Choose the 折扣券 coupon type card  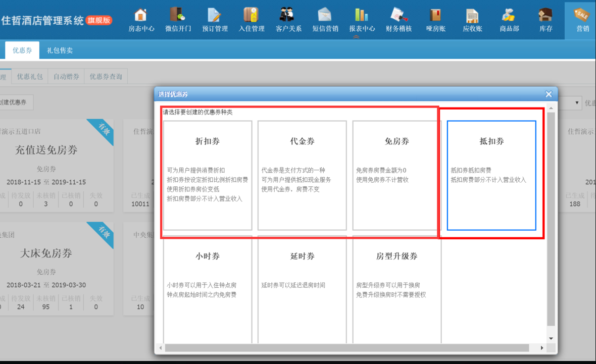(208, 175)
